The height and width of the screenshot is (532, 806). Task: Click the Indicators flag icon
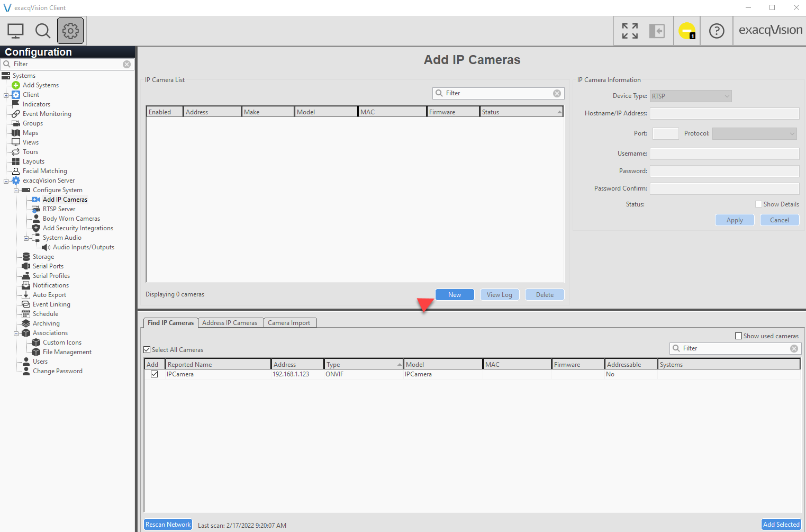pyautogui.click(x=16, y=104)
